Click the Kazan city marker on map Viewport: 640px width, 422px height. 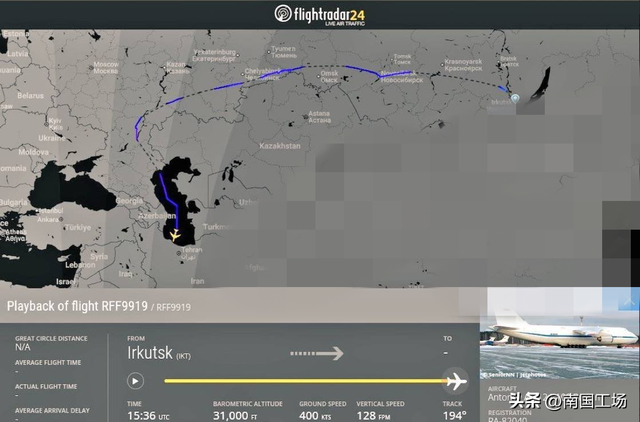(164, 67)
